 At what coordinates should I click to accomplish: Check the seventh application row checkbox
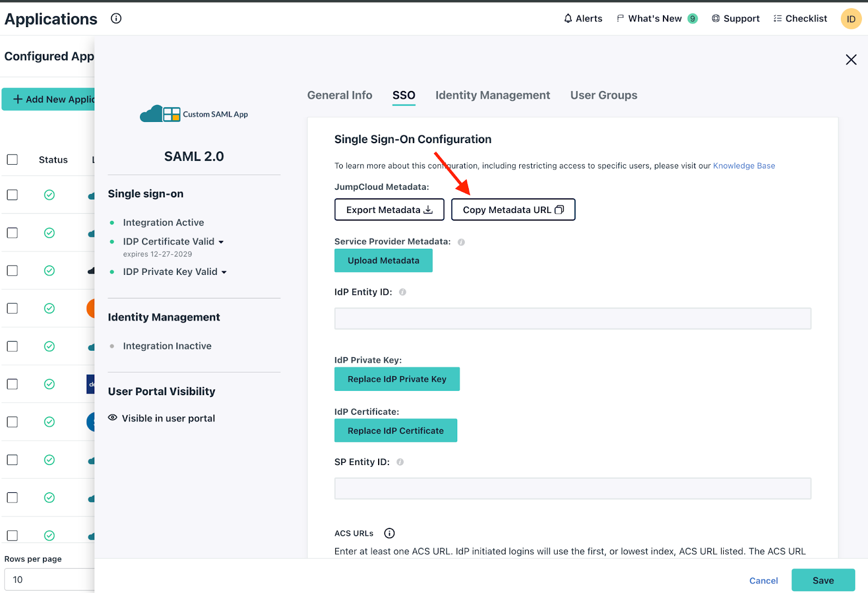12,422
